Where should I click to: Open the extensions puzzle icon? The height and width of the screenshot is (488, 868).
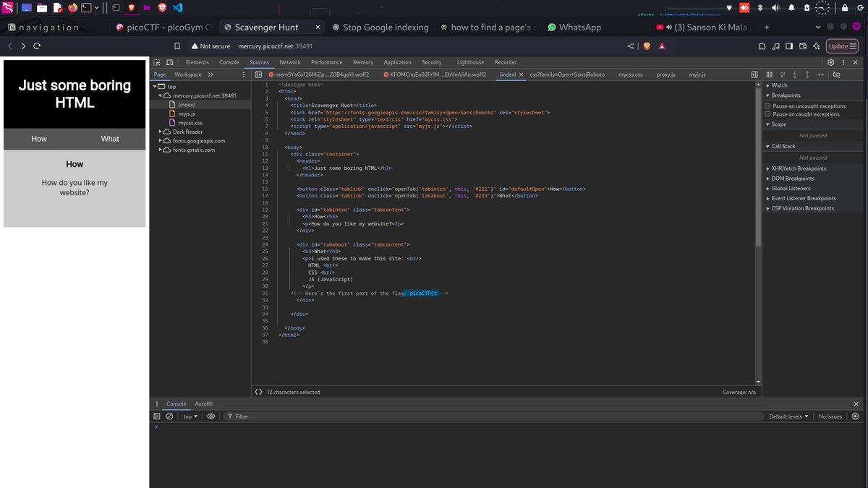pyautogui.click(x=762, y=46)
